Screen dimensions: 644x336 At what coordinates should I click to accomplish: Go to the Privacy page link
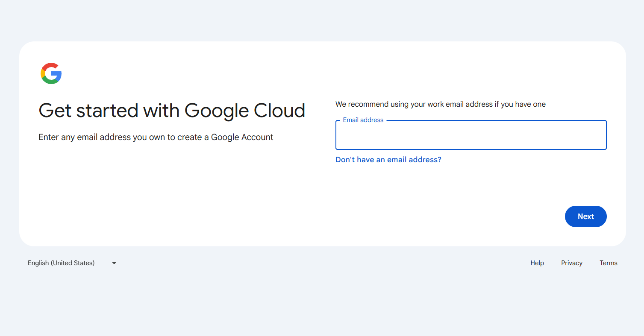click(x=571, y=263)
